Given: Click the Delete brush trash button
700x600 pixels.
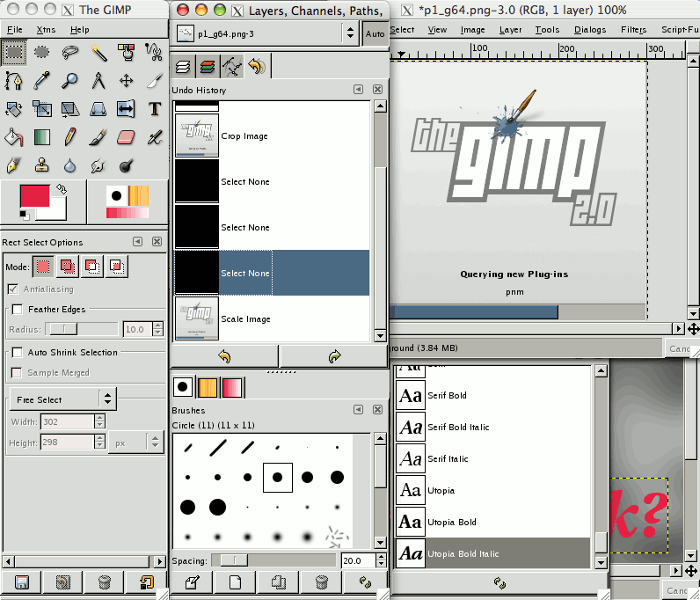Looking at the screenshot, I should coord(321,582).
